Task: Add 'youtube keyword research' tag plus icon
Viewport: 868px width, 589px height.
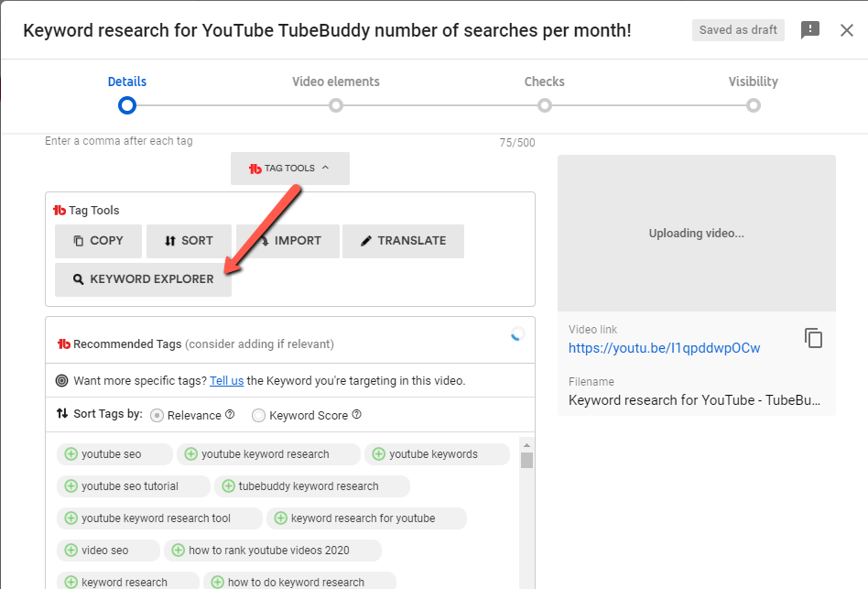Action: pyautogui.click(x=190, y=454)
